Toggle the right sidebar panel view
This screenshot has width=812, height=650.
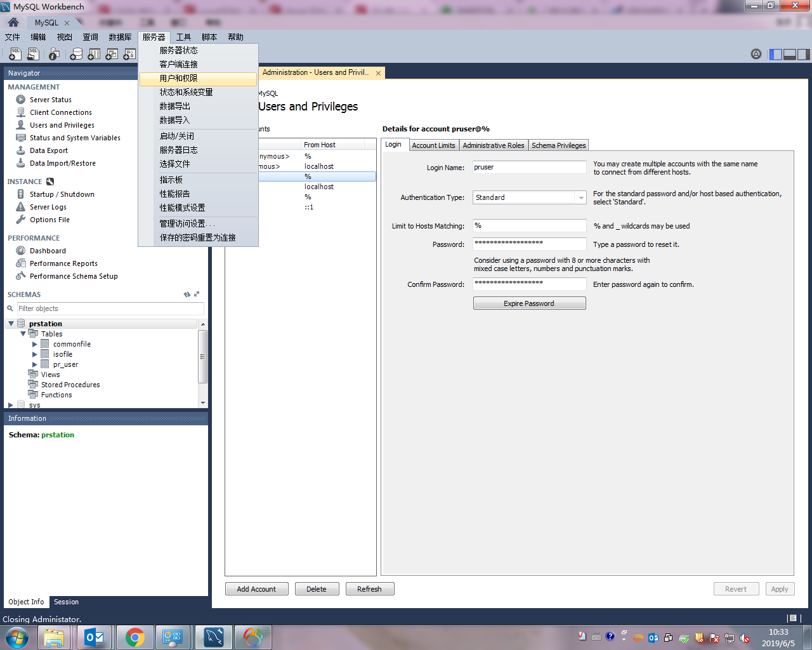click(804, 55)
